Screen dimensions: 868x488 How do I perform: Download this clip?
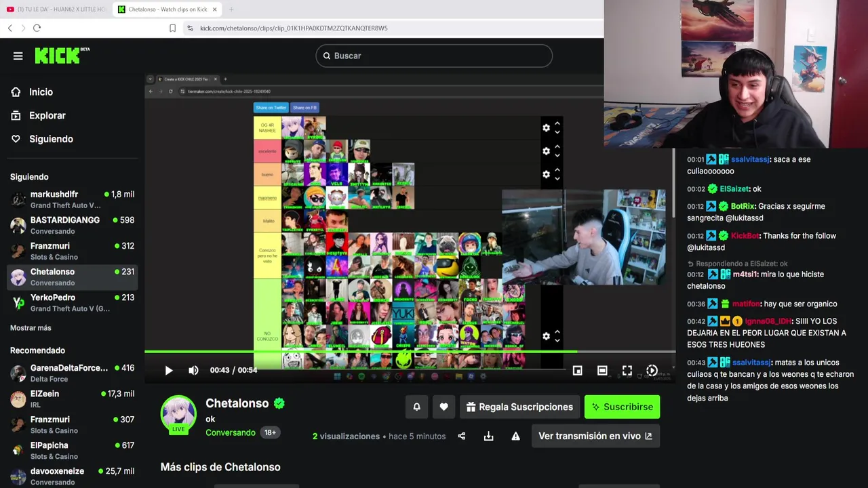[488, 436]
